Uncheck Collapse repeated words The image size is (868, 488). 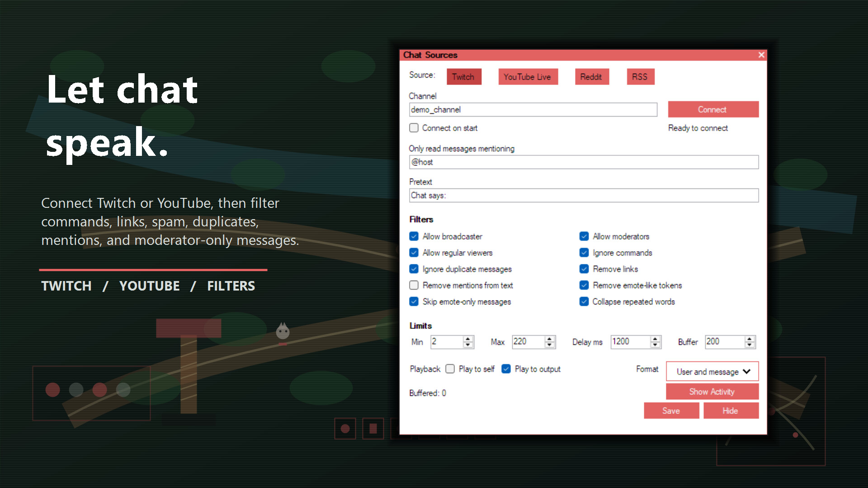(584, 301)
